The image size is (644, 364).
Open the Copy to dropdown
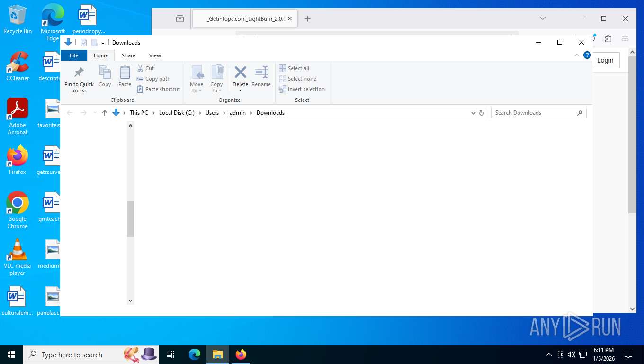[x=216, y=79]
